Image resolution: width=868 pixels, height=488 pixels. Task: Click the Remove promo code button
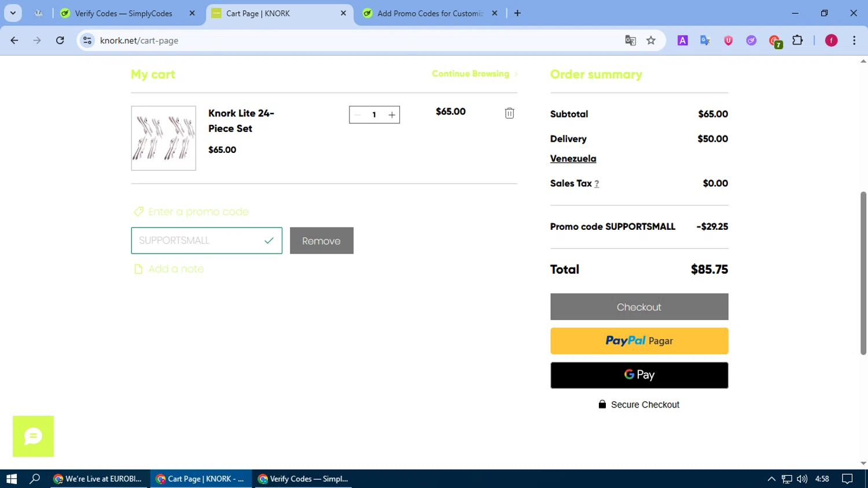point(322,241)
